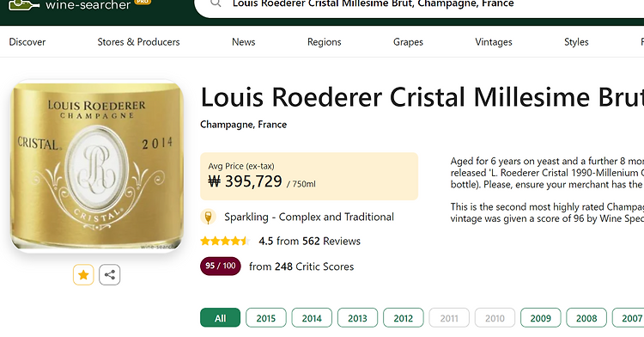Open the Styles menu

pos(576,42)
